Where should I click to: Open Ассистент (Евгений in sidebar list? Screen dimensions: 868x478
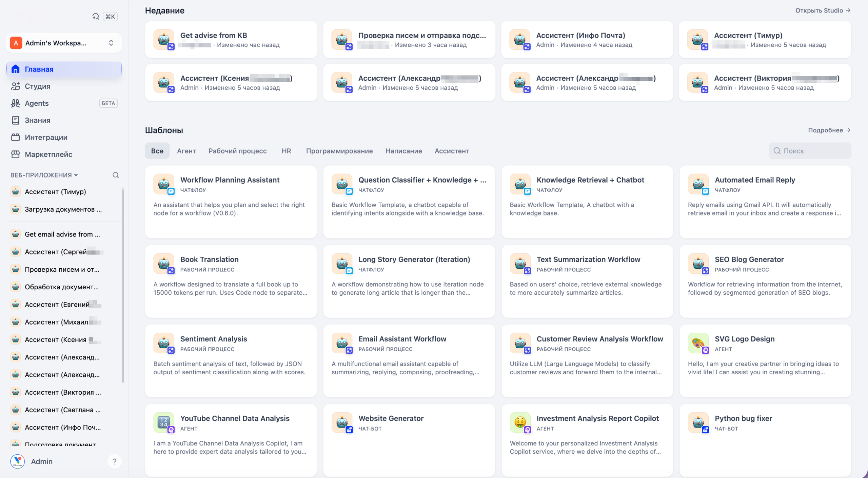click(64, 305)
